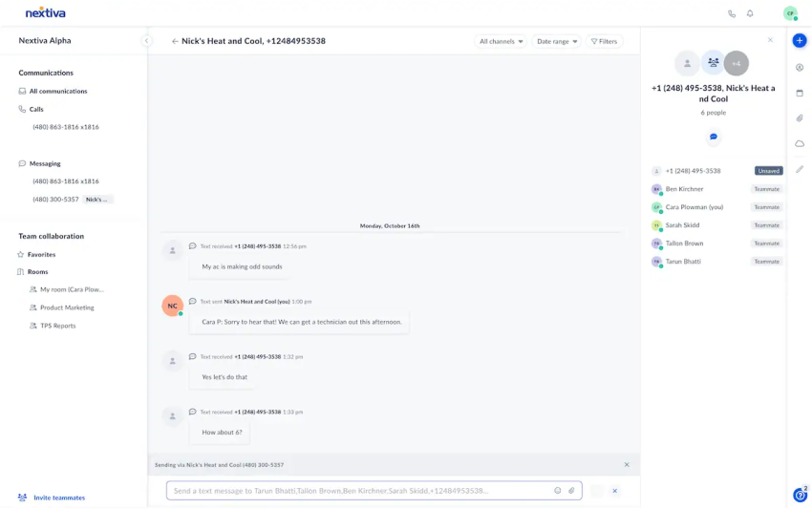This screenshot has height=509, width=812.
Task: Open the pencil notes icon in right rail
Action: click(x=800, y=169)
